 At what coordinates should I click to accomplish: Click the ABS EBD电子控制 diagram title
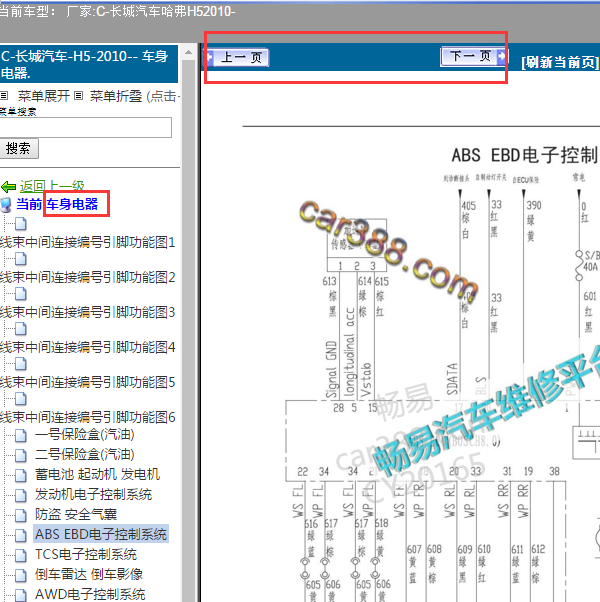pyautogui.click(x=525, y=155)
